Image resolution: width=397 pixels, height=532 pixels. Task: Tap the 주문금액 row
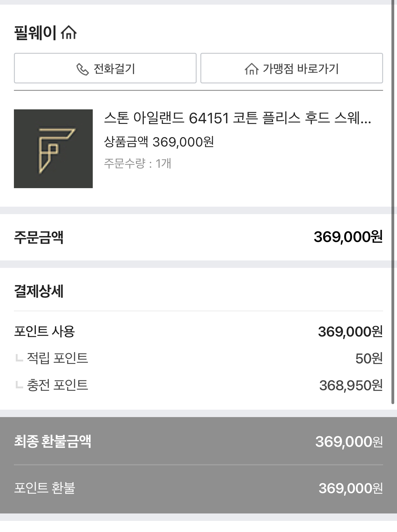click(198, 237)
